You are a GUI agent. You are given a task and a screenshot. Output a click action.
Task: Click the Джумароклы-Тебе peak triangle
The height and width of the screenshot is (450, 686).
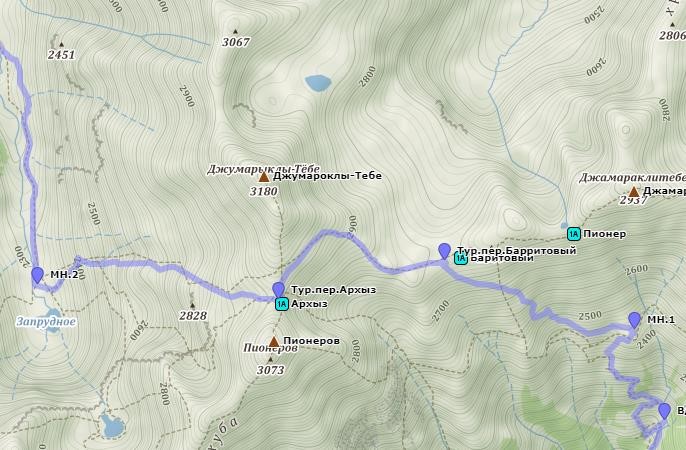[x=264, y=177]
